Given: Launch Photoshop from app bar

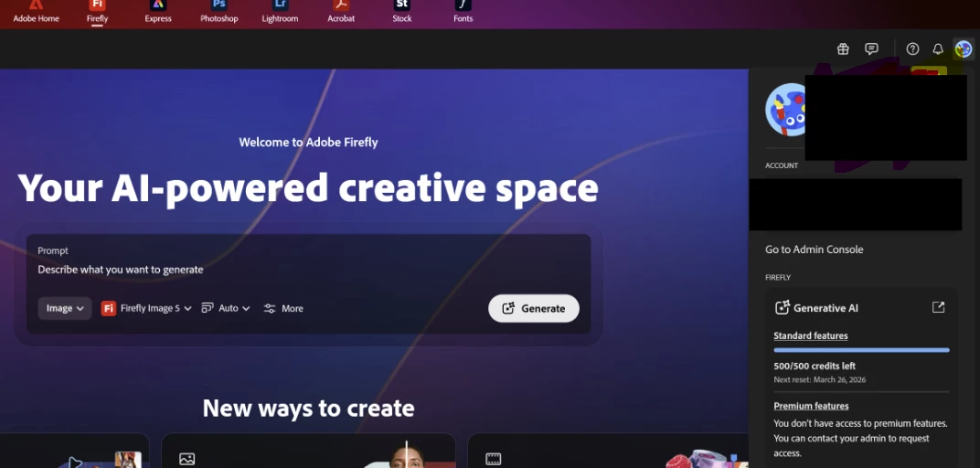Looking at the screenshot, I should pos(218,12).
